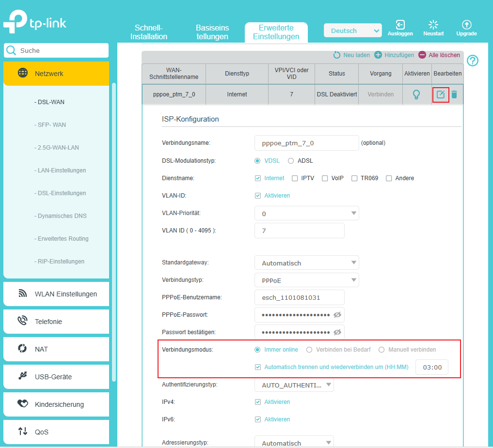Toggle the lightbulb activate icon
Screen dimensions: 493x448
[416, 94]
